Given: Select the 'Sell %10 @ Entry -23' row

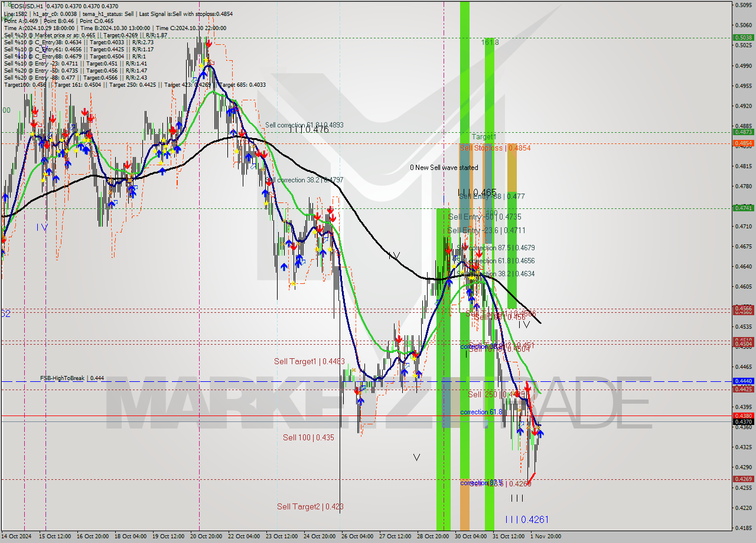Looking at the screenshot, I should (x=75, y=63).
